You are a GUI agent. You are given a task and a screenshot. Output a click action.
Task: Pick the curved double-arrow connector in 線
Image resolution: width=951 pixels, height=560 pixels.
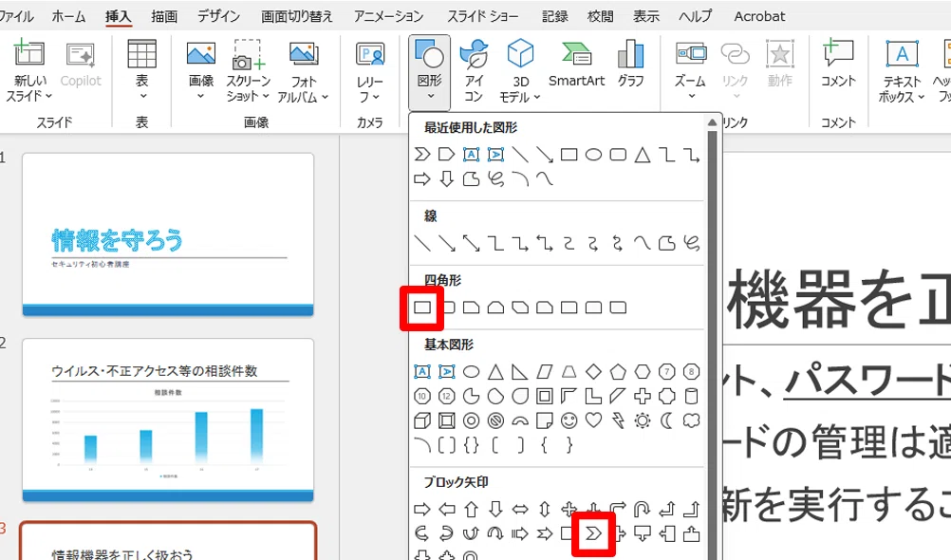618,243
